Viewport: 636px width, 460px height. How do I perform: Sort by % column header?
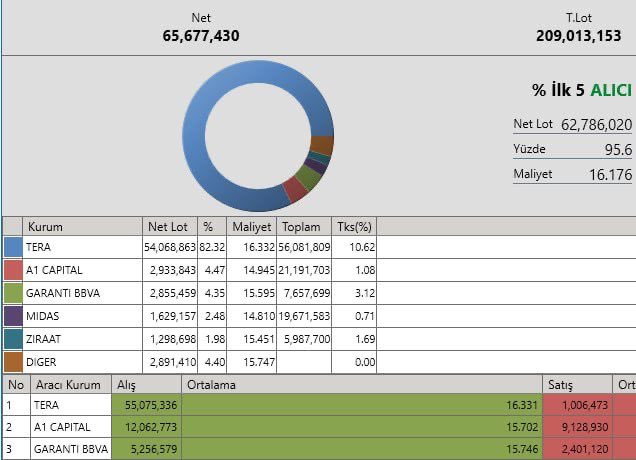click(212, 226)
